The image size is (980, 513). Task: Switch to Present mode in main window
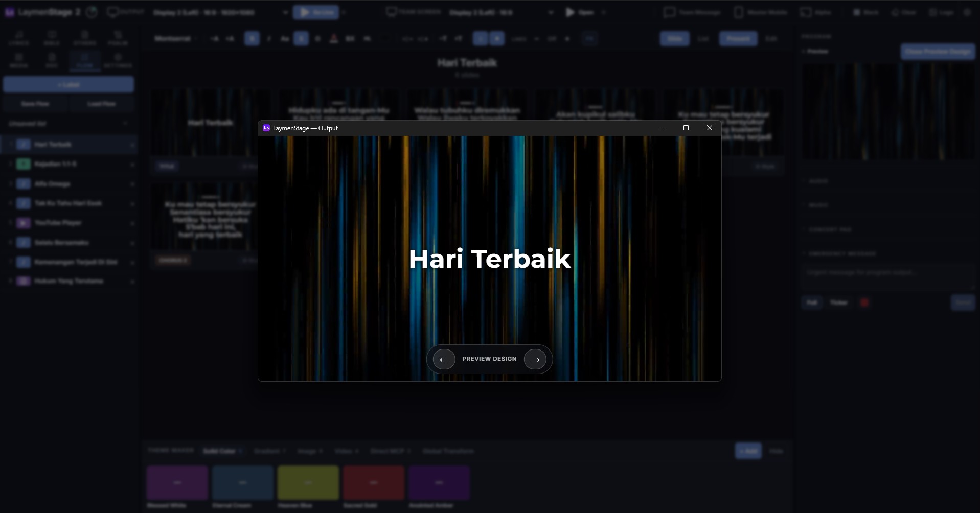738,38
